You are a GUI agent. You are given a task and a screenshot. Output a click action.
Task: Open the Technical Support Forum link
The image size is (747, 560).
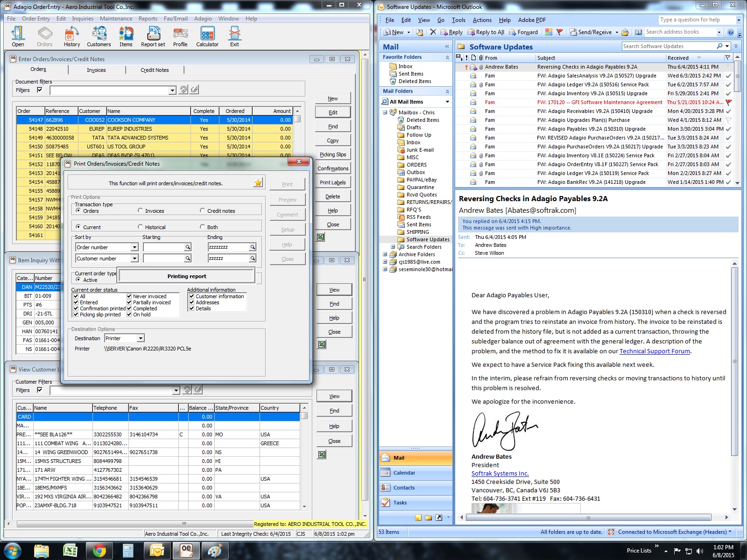pyautogui.click(x=654, y=351)
